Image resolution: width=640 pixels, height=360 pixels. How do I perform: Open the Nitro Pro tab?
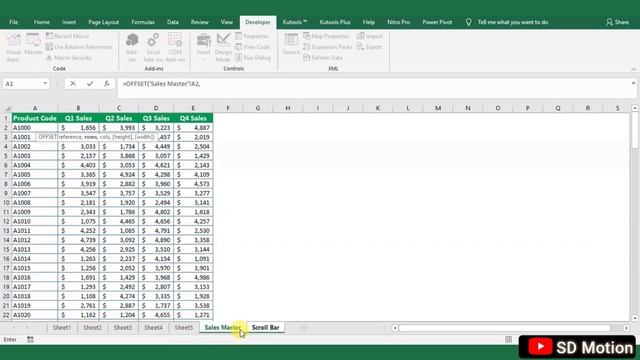coord(398,22)
